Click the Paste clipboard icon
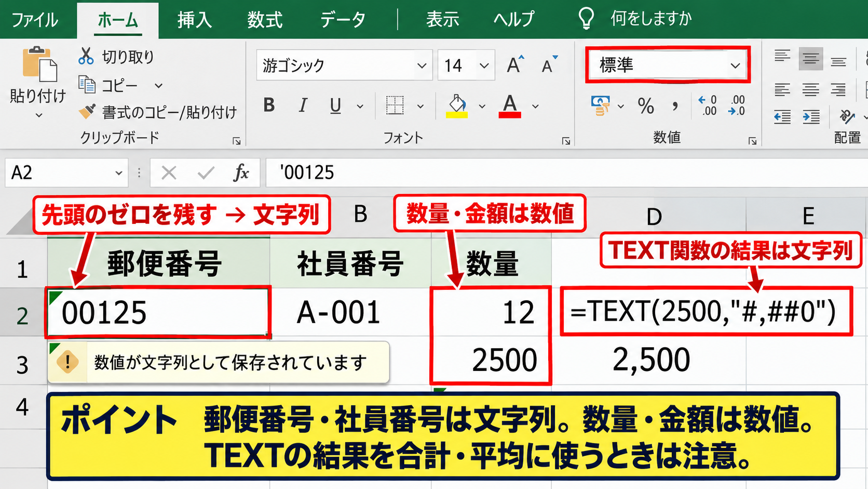The height and width of the screenshot is (489, 868). tap(39, 64)
